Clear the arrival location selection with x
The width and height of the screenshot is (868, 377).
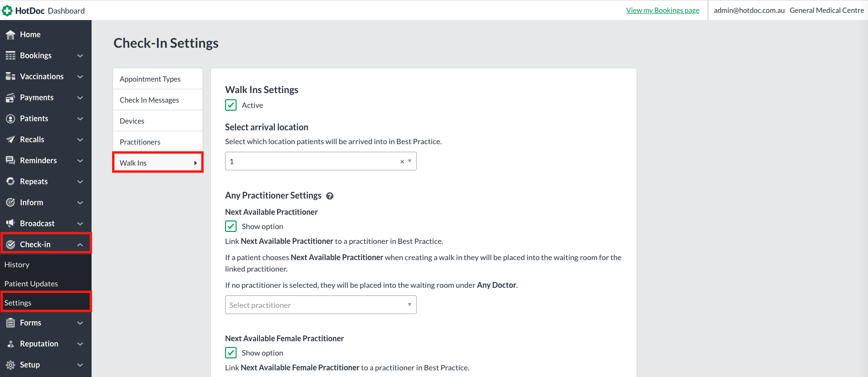[x=402, y=162]
